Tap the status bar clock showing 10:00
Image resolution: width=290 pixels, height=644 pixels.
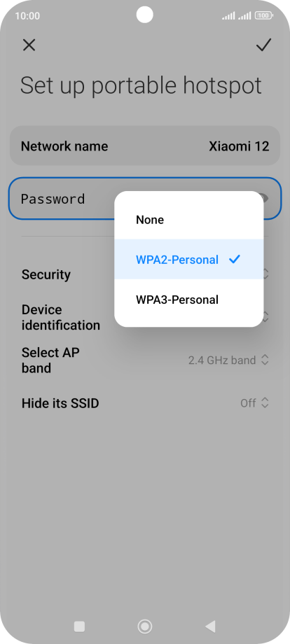pos(27,15)
